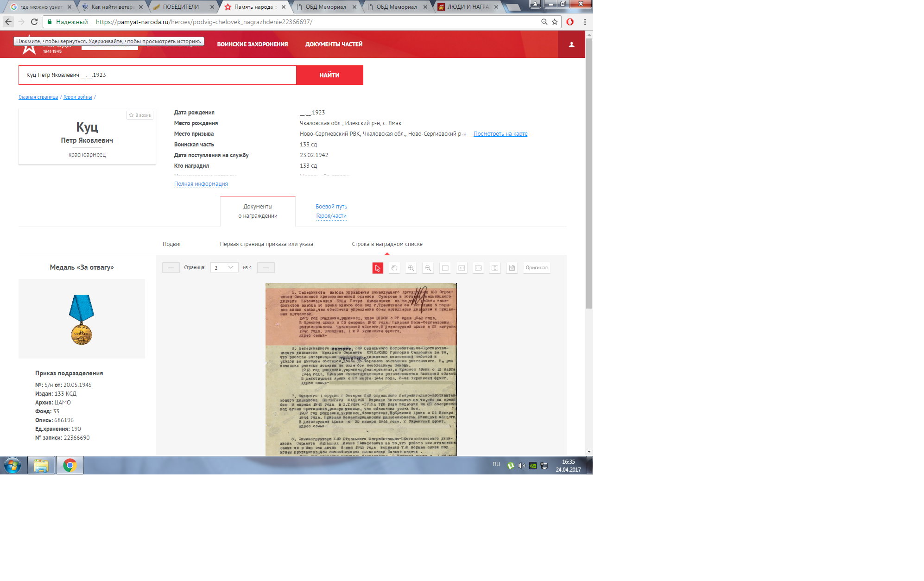This screenshot has height=581, width=924.
Task: Go to next document page arrow
Action: [266, 267]
